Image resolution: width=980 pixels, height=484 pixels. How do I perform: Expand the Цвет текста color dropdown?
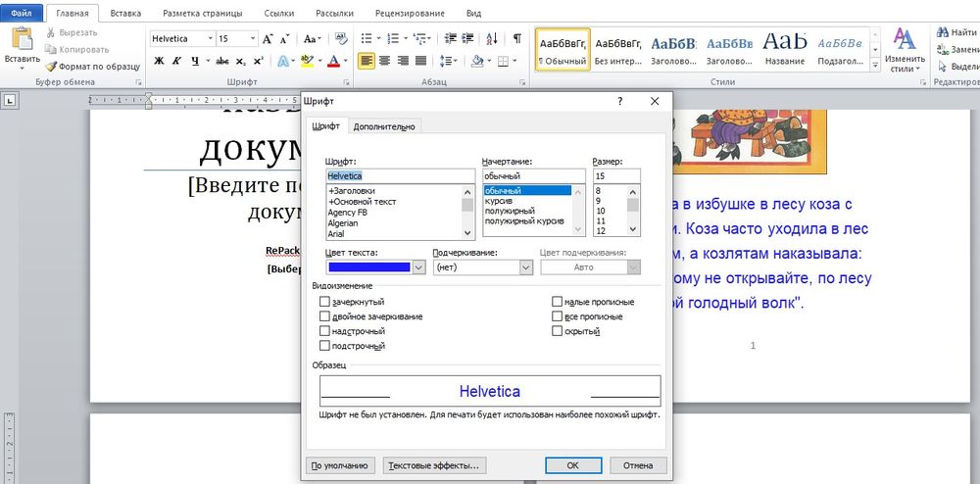[418, 266]
